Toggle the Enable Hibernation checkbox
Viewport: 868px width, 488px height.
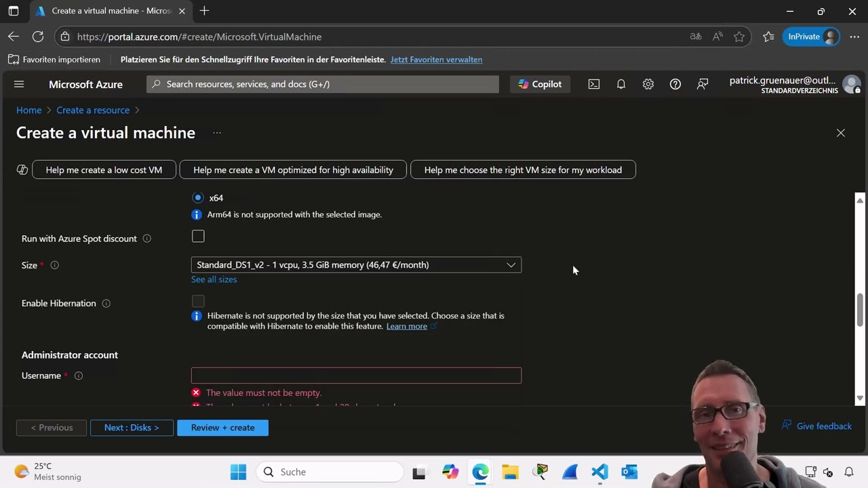tap(198, 301)
